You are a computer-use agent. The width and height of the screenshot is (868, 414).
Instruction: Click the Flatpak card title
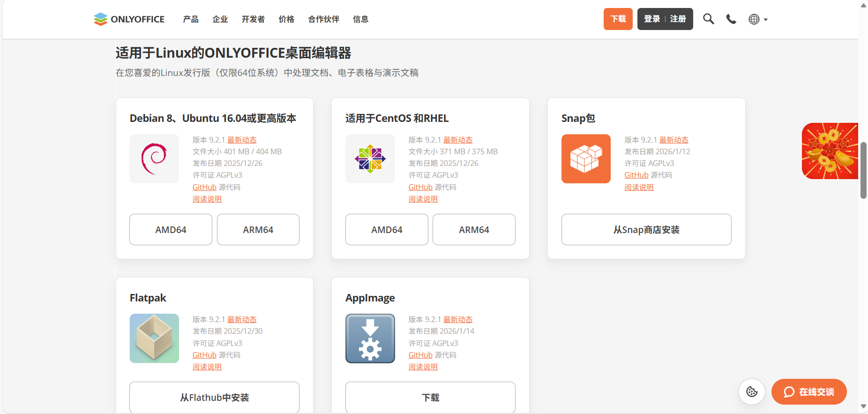148,298
